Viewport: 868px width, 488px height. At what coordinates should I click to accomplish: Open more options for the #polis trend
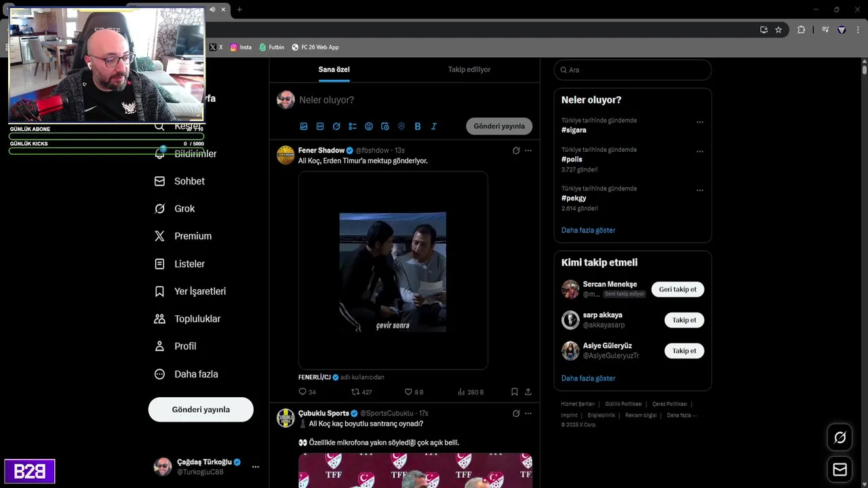coord(700,152)
